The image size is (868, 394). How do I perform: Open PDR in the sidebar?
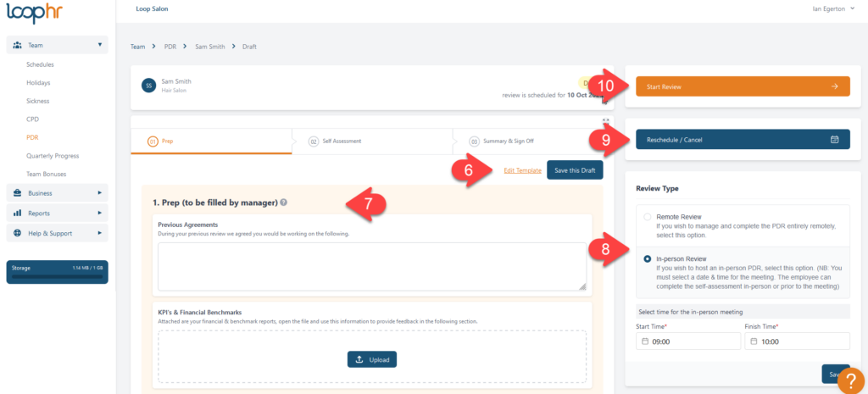32,138
